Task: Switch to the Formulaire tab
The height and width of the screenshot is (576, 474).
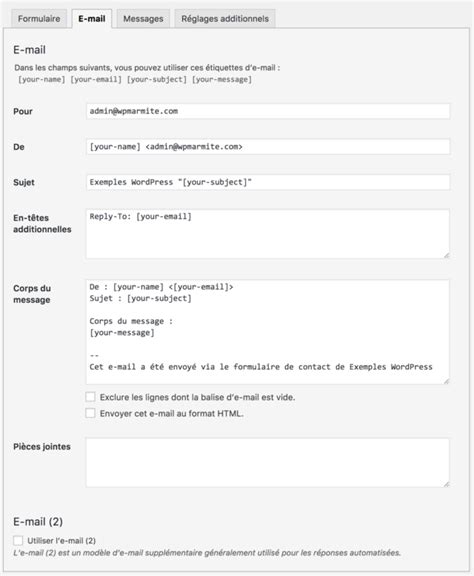Action: point(39,19)
